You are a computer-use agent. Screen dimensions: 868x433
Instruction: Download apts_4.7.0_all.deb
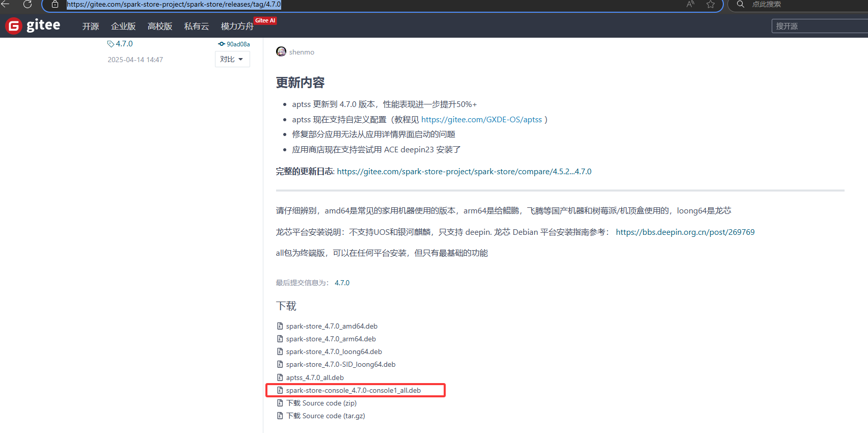315,377
